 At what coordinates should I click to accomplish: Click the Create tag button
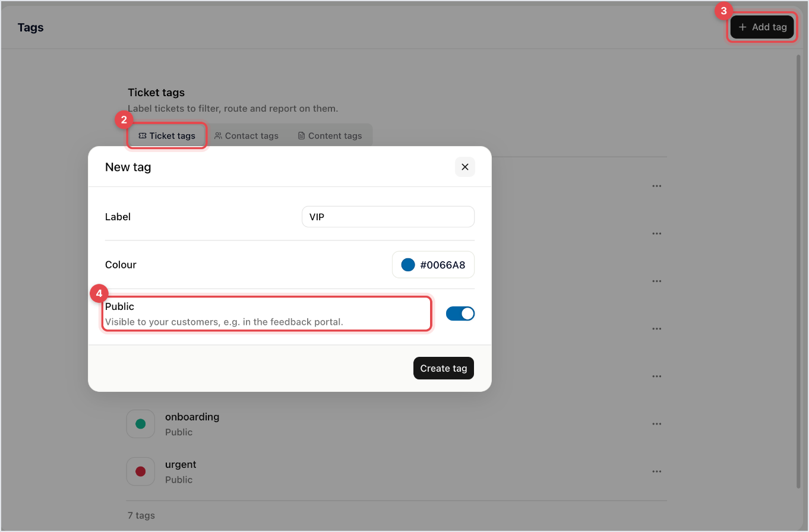[444, 368]
